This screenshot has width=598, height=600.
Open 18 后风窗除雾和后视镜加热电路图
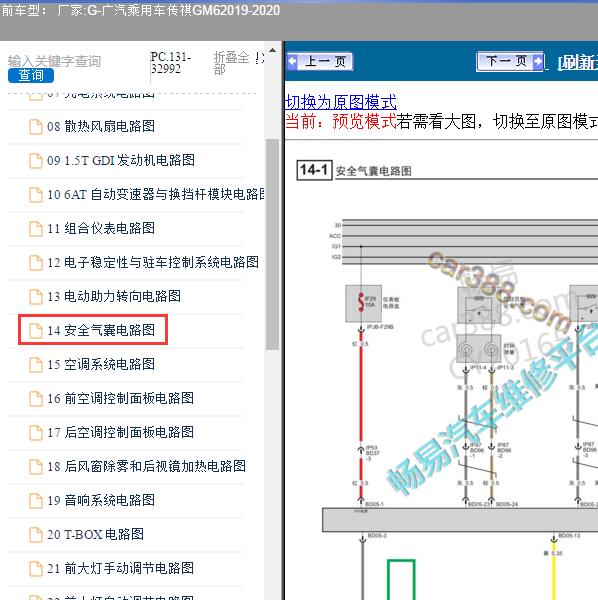click(147, 466)
